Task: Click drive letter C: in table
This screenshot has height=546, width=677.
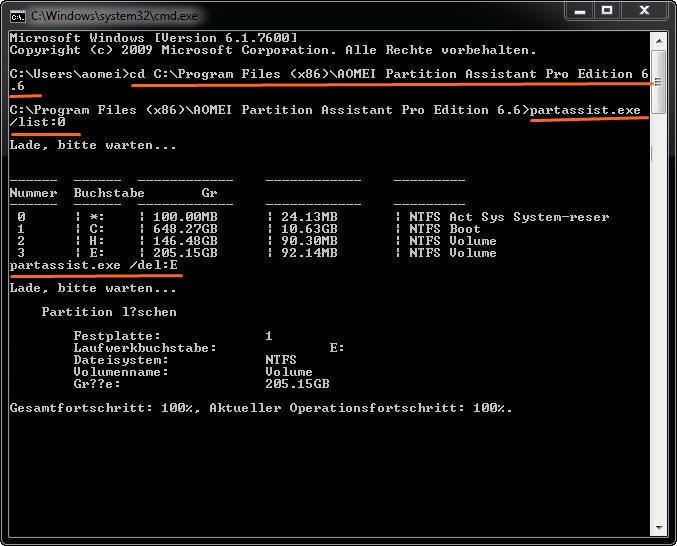Action: [97, 229]
